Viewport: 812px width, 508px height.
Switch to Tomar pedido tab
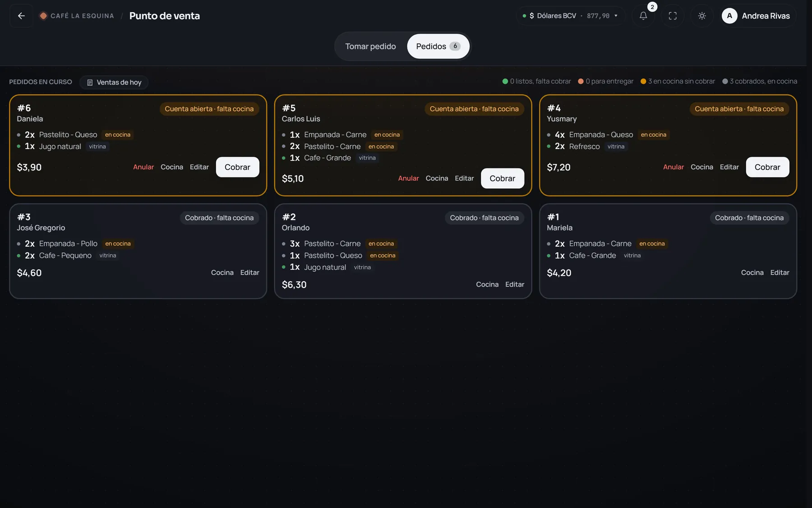pos(370,46)
